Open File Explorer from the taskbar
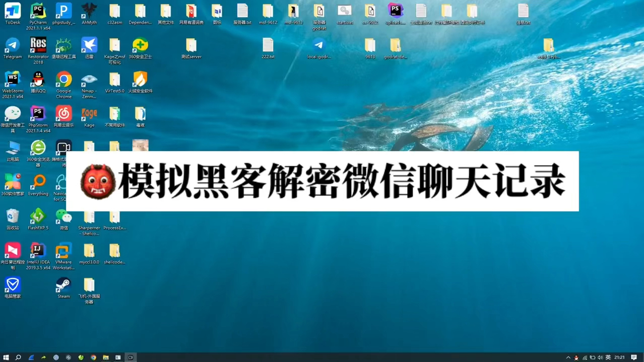The width and height of the screenshot is (644, 362). pos(106,357)
